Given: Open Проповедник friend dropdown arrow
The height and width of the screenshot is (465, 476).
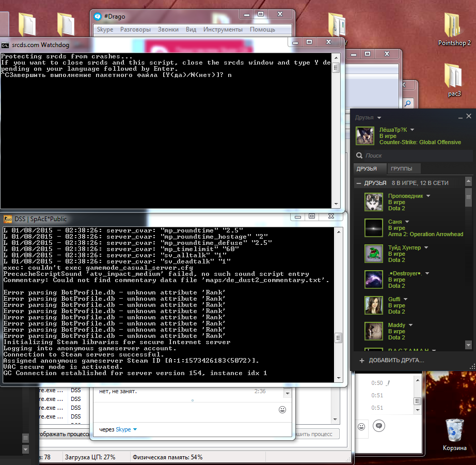Looking at the screenshot, I should (428, 196).
